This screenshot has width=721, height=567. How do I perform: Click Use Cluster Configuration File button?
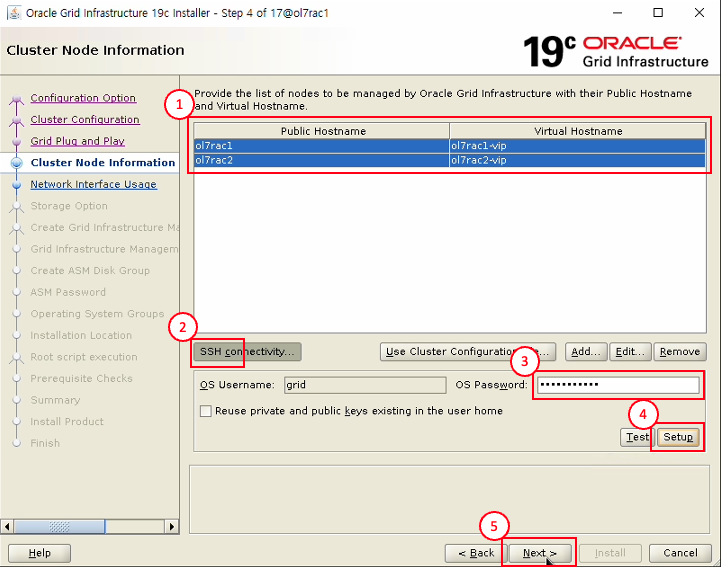(x=467, y=352)
